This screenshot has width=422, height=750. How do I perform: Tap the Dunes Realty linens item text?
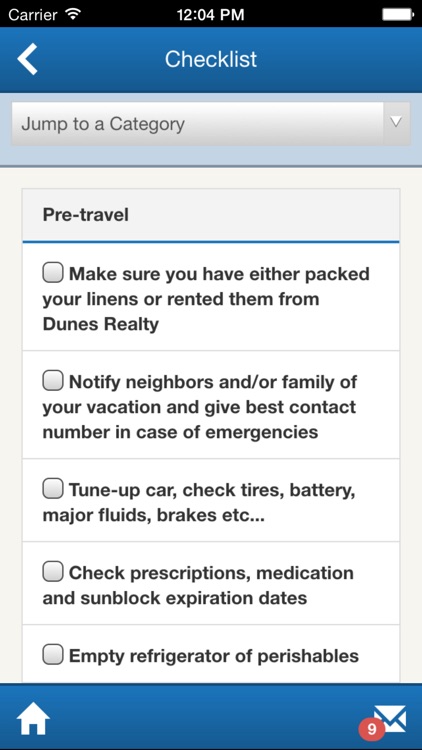point(206,298)
